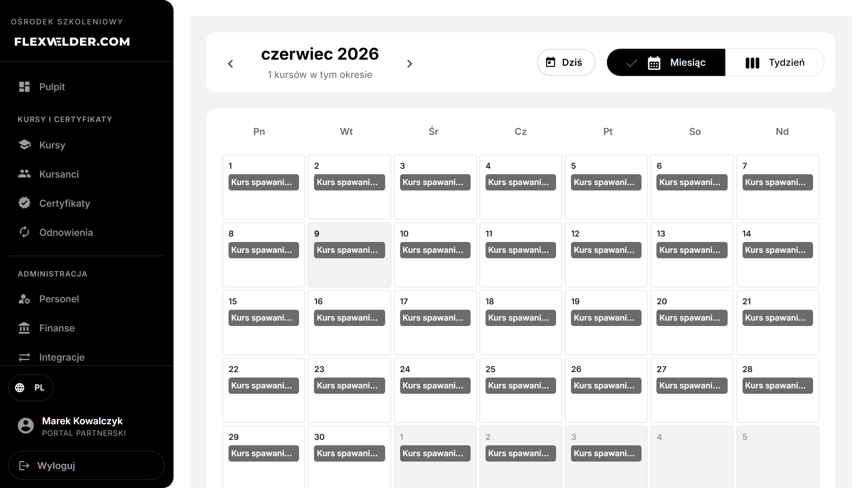The width and height of the screenshot is (868, 488).
Task: Click the Personel admin icon
Action: 24,299
